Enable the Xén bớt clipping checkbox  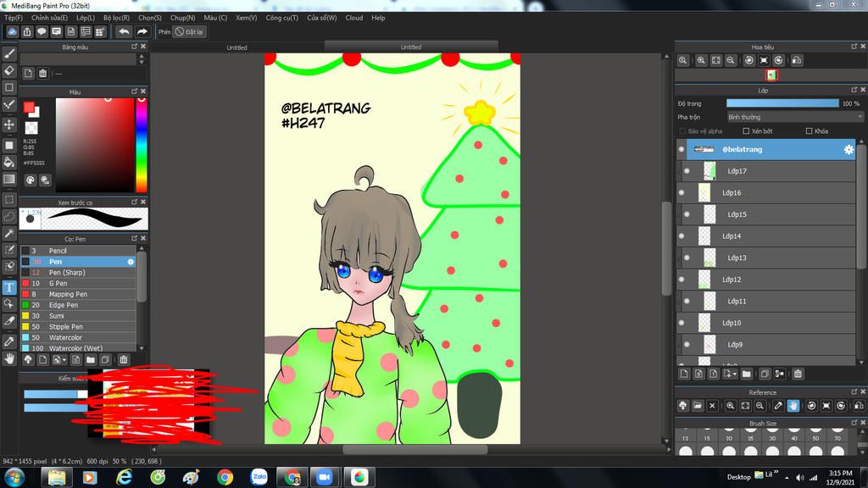(746, 131)
